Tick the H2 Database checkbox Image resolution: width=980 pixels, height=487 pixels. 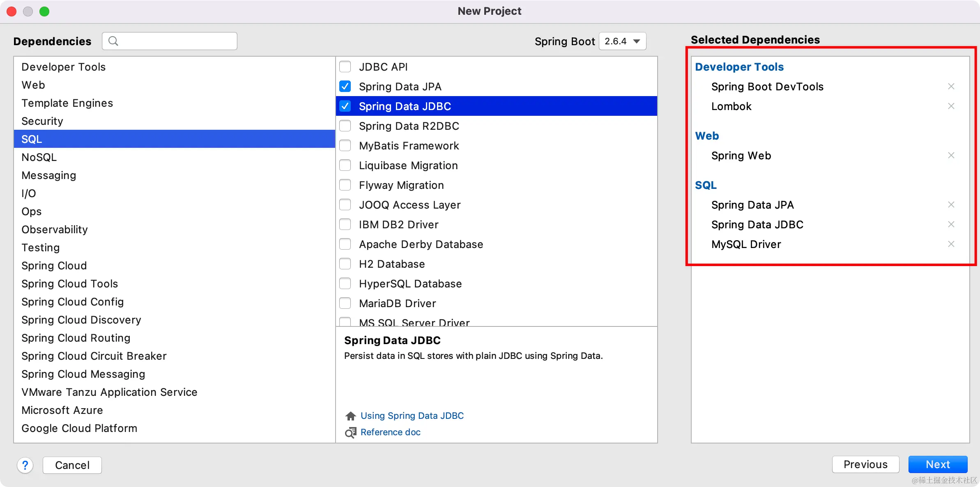click(345, 264)
